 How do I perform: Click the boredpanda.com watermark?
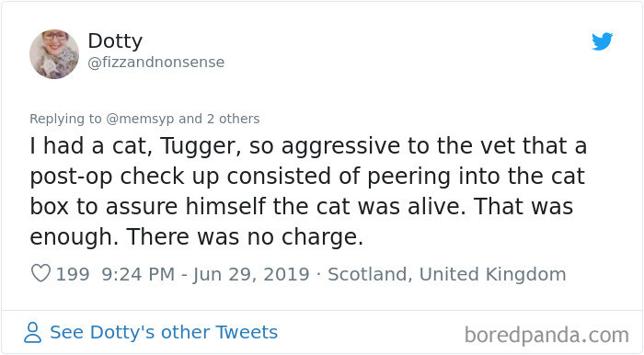tap(546, 335)
